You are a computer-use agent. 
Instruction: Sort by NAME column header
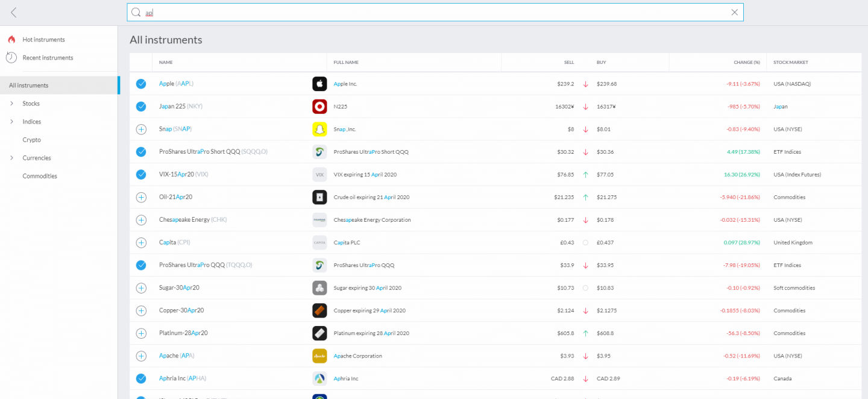point(166,62)
